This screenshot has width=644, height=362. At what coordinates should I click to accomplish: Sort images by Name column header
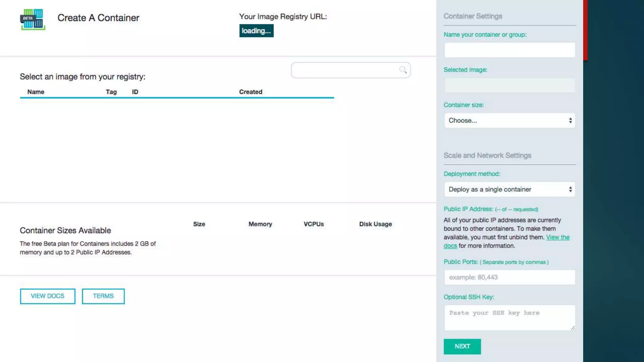(x=36, y=92)
